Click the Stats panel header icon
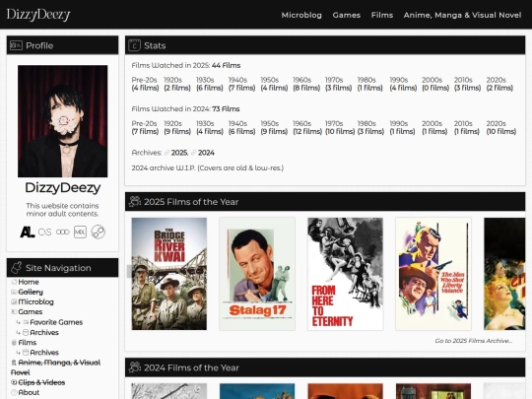Viewport: 532px width, 399px height. pos(134,45)
